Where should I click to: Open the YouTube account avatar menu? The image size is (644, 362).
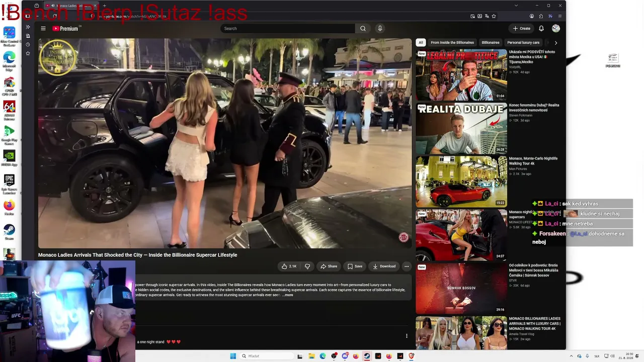(x=556, y=29)
